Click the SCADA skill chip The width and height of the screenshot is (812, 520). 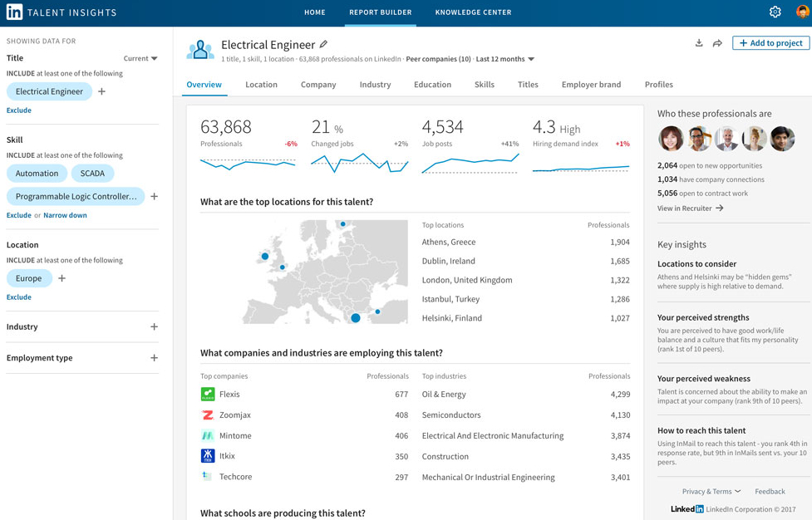tap(93, 174)
